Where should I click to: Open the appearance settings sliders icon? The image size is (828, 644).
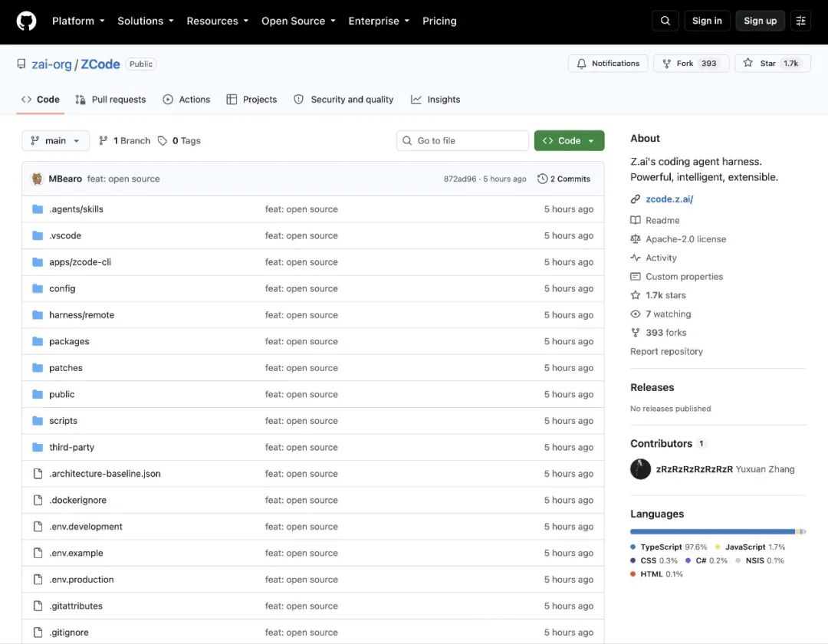click(800, 21)
